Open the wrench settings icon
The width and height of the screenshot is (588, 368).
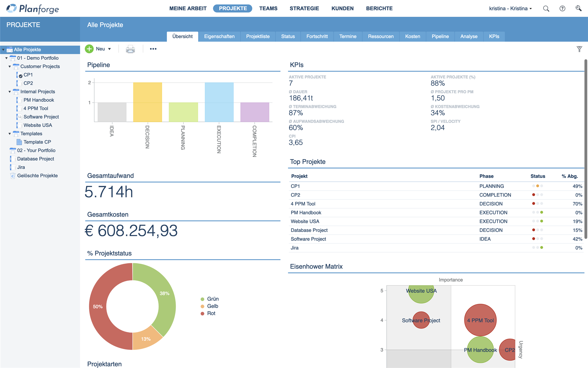click(578, 9)
